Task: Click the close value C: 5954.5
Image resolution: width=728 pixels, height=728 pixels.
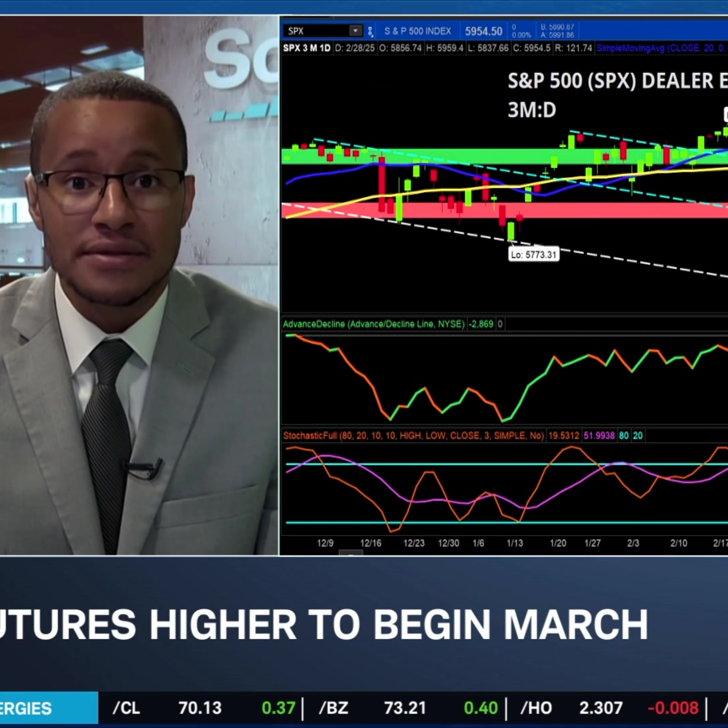Action: pos(532,48)
